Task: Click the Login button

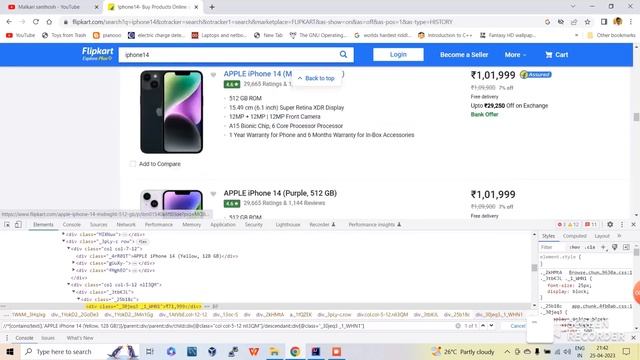Action: point(398,54)
